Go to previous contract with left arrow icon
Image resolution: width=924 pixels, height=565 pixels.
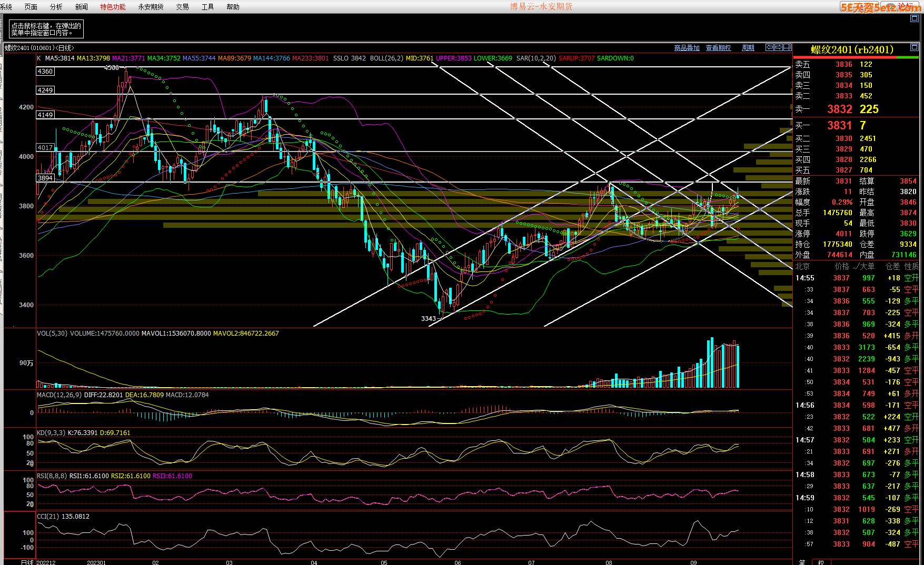pyautogui.click(x=770, y=47)
